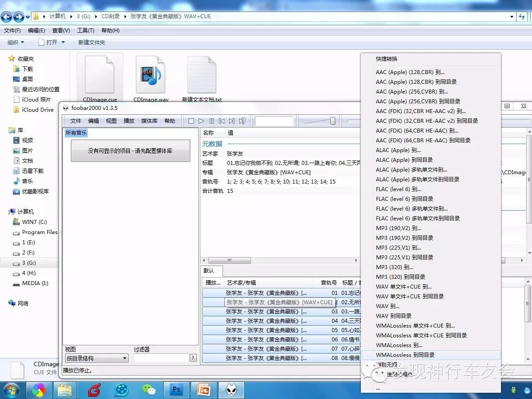Image resolution: width=532 pixels, height=399 pixels.
Task: Open Explorer 工具(T) menu
Action: point(86,31)
